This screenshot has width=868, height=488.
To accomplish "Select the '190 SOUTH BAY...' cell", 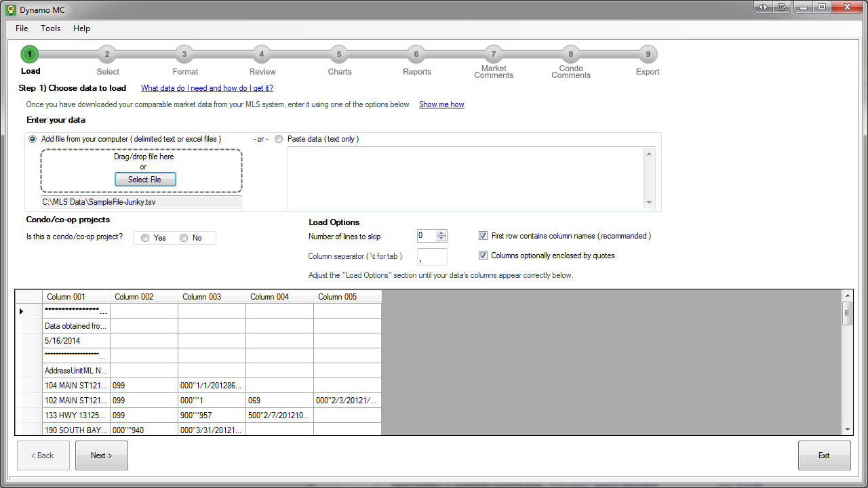I will [x=76, y=430].
